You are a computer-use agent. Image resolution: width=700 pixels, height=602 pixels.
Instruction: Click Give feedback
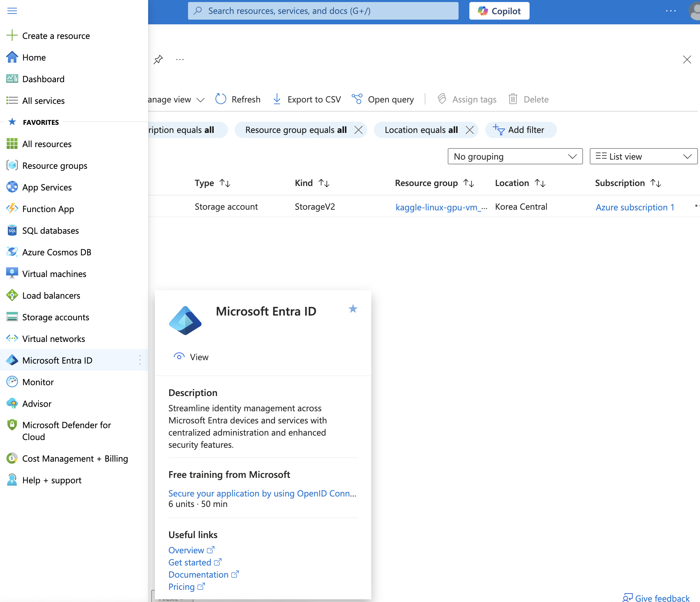click(656, 598)
